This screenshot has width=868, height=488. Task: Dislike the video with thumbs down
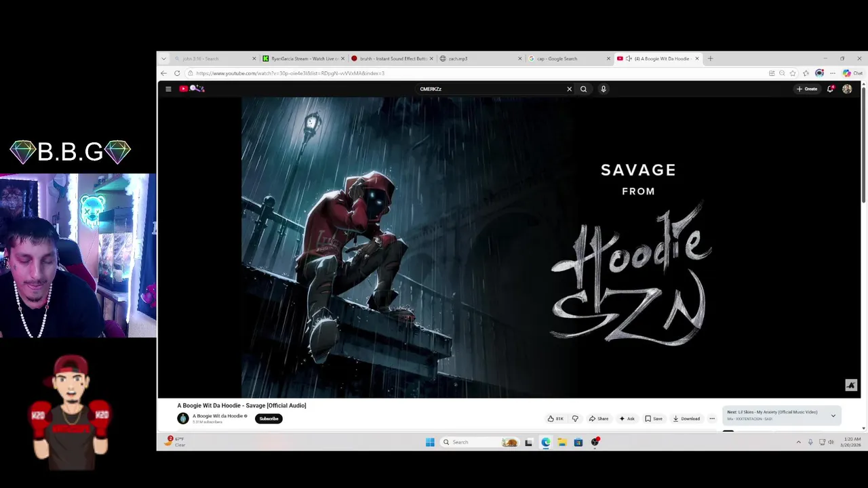575,419
